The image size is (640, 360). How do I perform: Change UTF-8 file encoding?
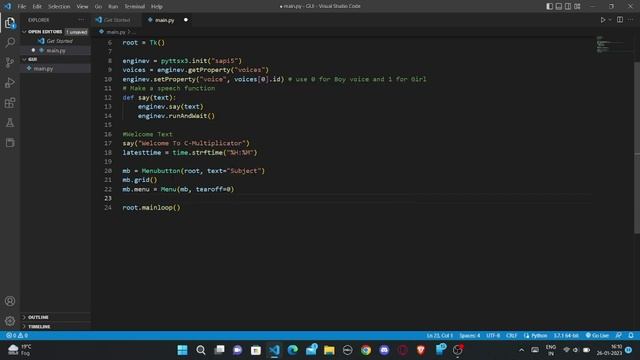[493, 336]
